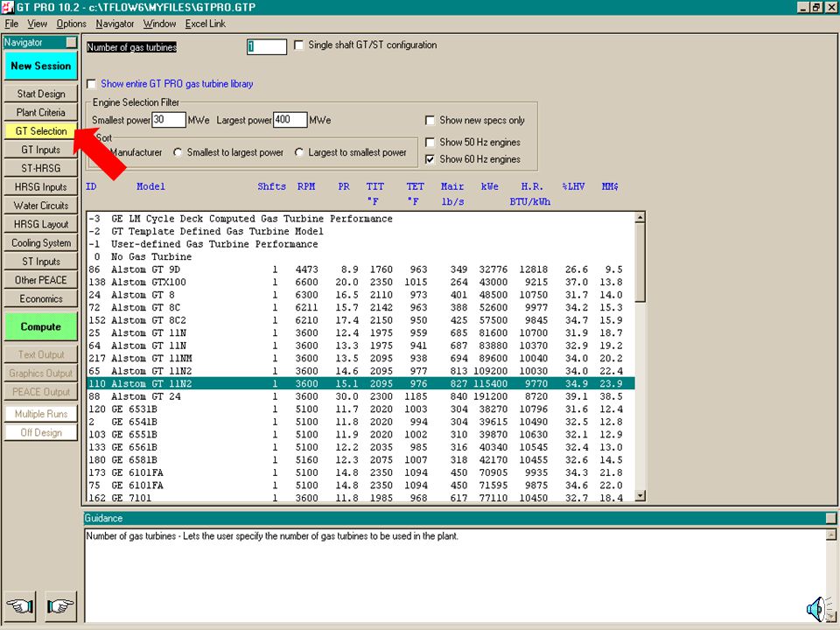Screen dimensions: 840x630
Task: Select Largest to smallest power sort
Action: (299, 152)
